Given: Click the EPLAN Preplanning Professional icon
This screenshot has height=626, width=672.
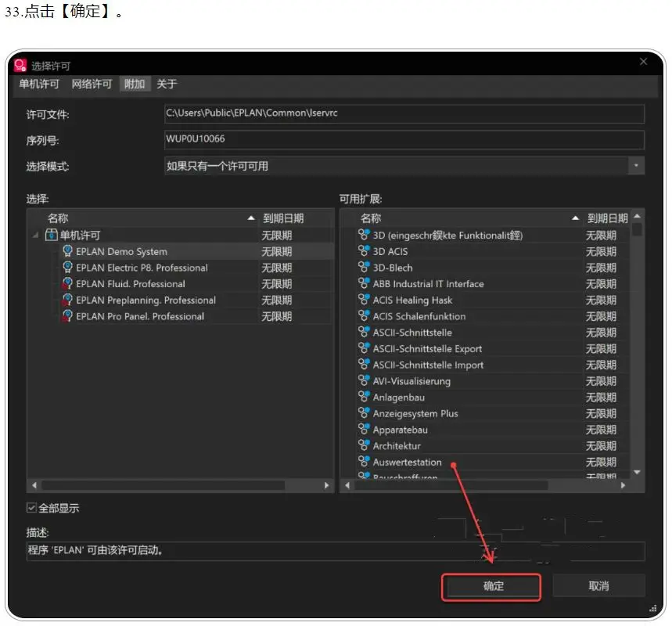Looking at the screenshot, I should 67,300.
